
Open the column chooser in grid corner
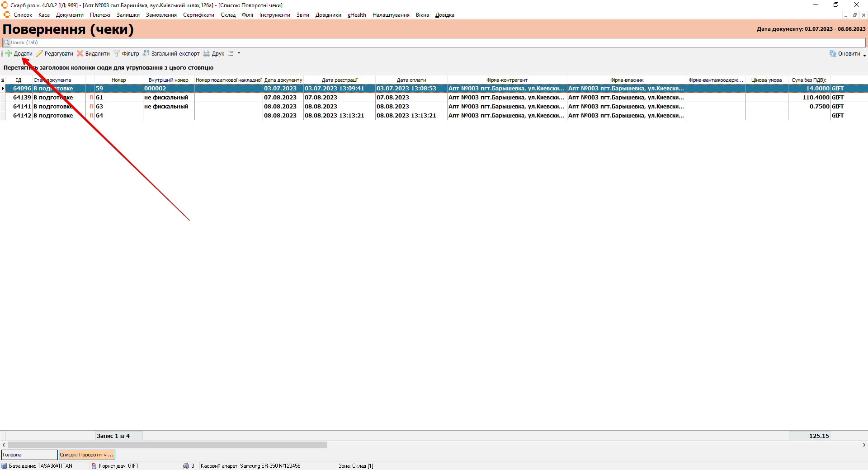pos(3,80)
